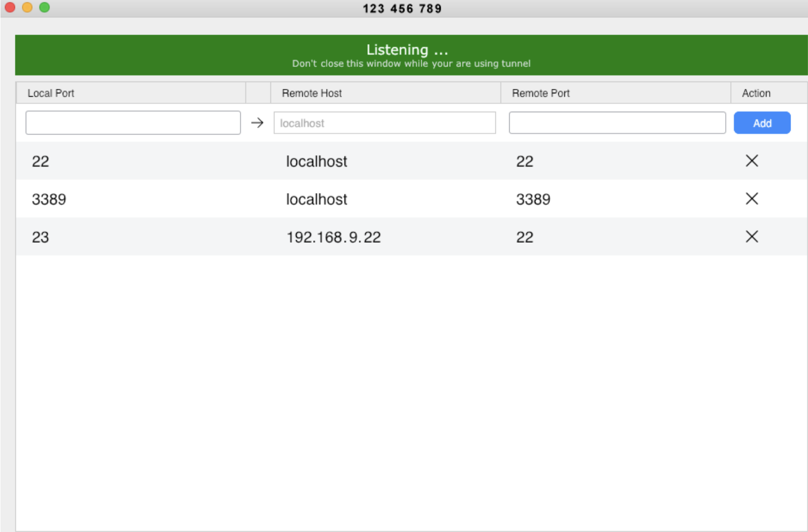
Task: Click the Local Port column header
Action: click(x=51, y=93)
